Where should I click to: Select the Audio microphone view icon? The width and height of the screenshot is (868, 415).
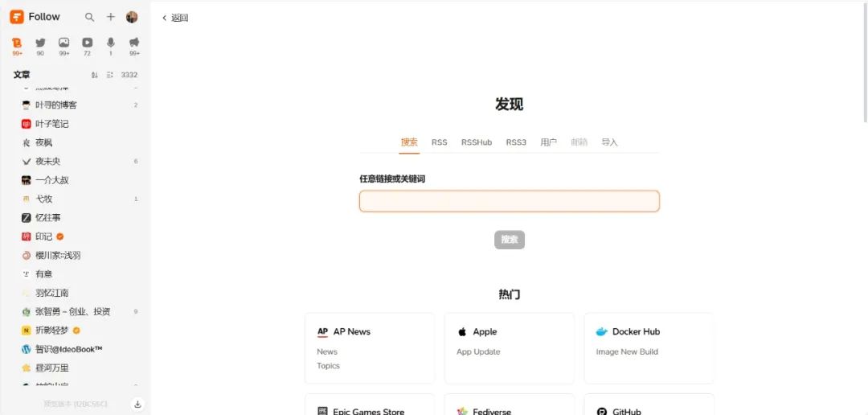pos(111,43)
